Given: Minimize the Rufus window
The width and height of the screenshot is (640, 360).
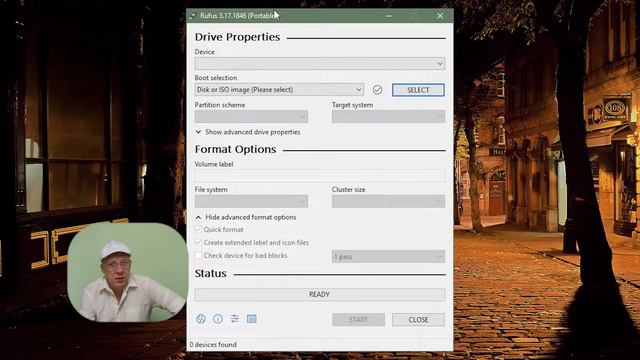Looking at the screenshot, I should (x=389, y=16).
